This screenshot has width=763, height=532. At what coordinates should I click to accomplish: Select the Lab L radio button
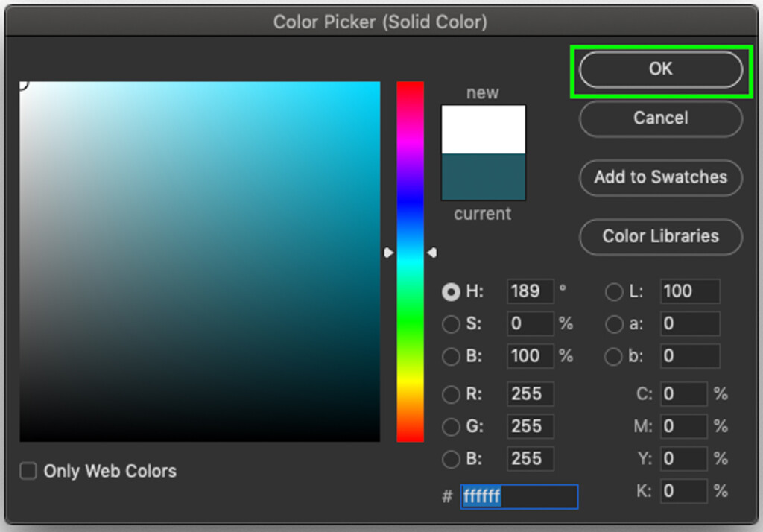(x=613, y=292)
